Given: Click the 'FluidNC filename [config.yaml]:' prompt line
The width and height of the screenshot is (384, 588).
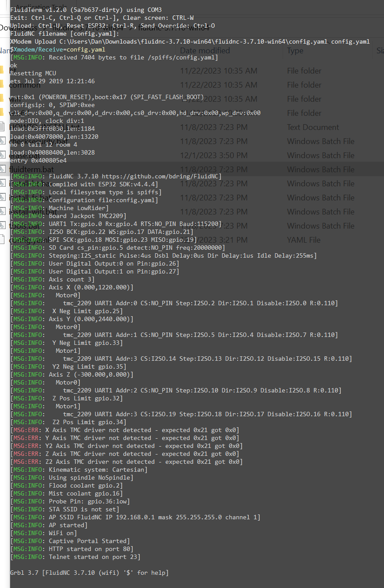Looking at the screenshot, I should (x=65, y=33).
